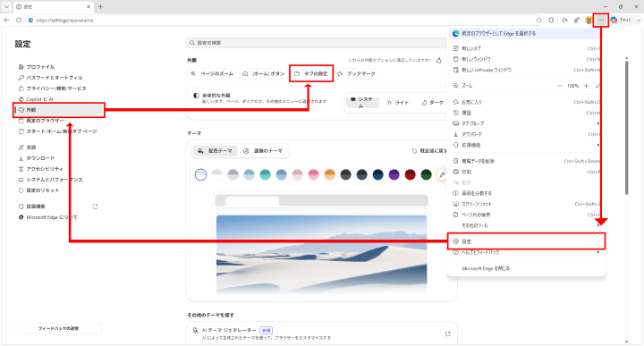The width and height of the screenshot is (644, 346).
Task: Select 外観 in settings sidebar
Action: click(x=59, y=110)
